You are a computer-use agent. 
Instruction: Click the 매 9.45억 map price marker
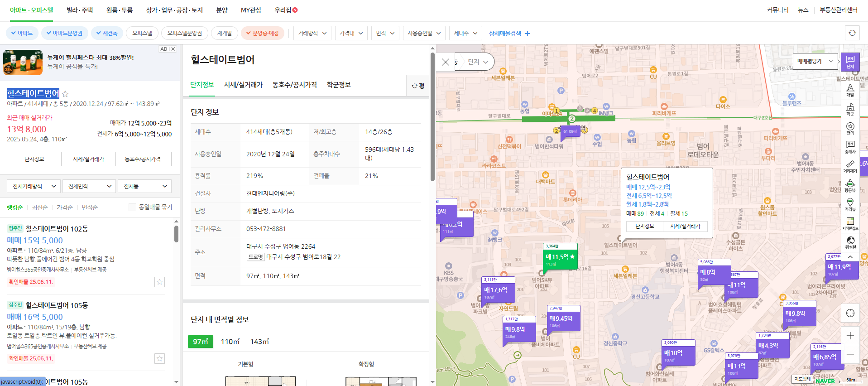point(563,318)
